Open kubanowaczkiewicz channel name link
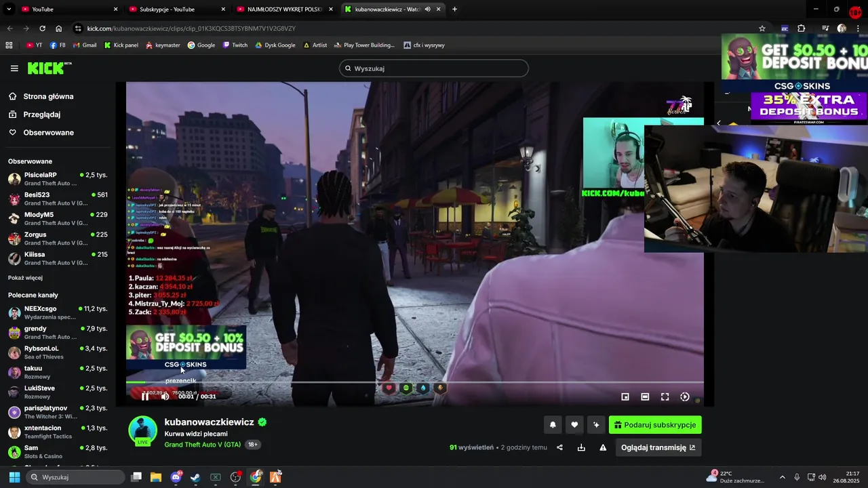 coord(209,422)
